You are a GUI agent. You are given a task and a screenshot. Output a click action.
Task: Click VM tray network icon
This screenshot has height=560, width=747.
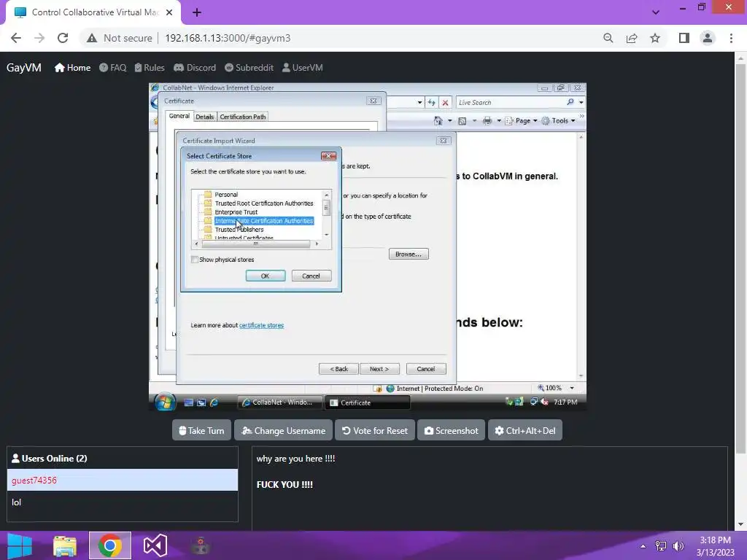tap(534, 402)
